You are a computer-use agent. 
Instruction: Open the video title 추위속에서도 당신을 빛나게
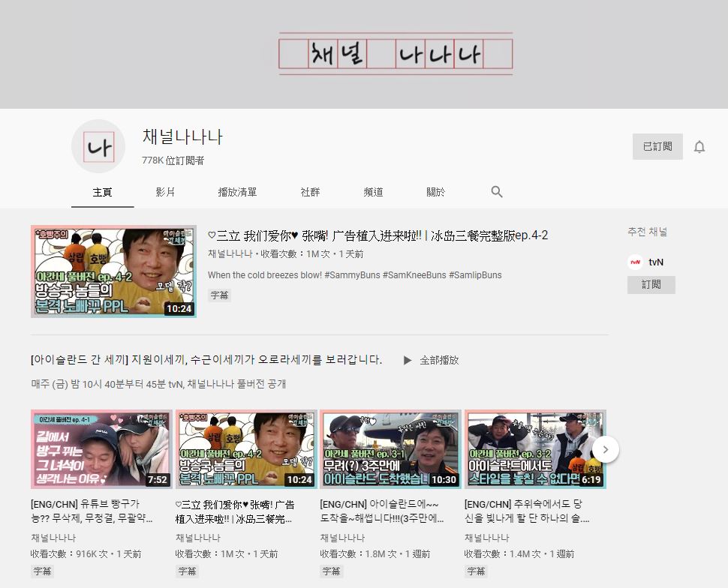527,511
